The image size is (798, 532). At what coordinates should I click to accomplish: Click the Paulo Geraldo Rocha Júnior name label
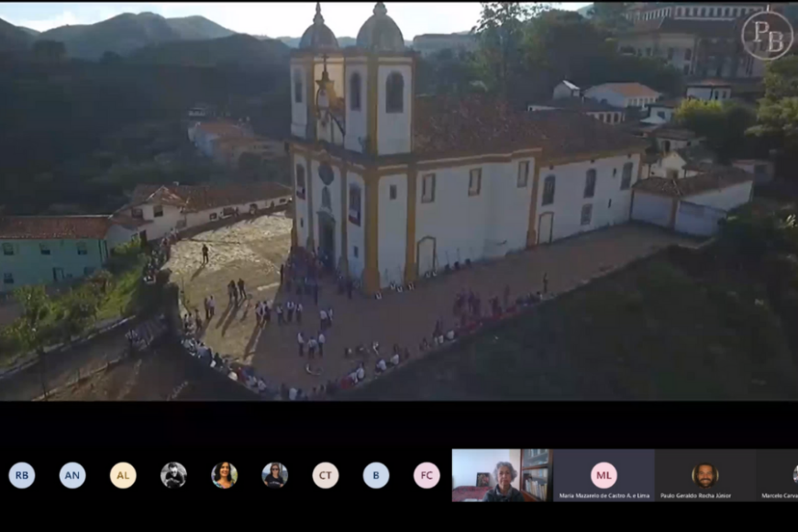696,495
